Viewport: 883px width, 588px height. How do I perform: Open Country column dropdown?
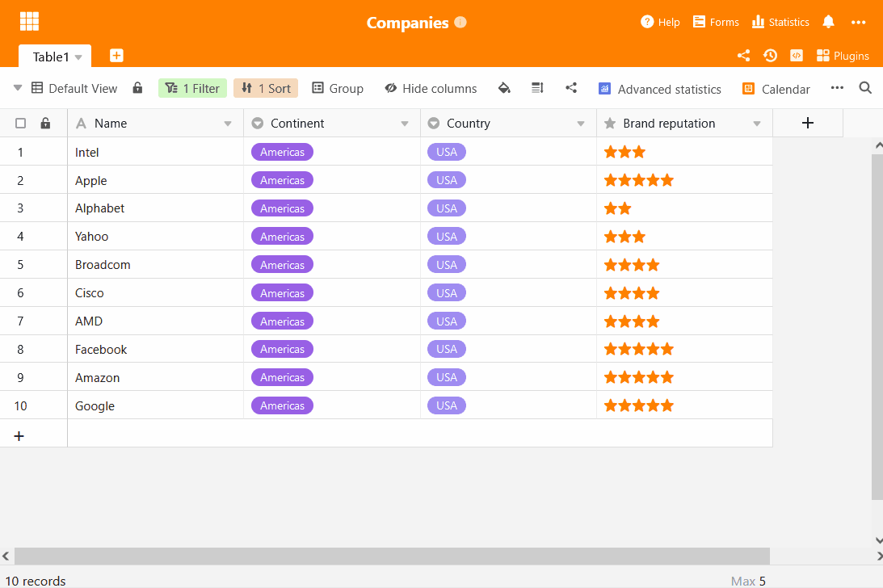[581, 124]
